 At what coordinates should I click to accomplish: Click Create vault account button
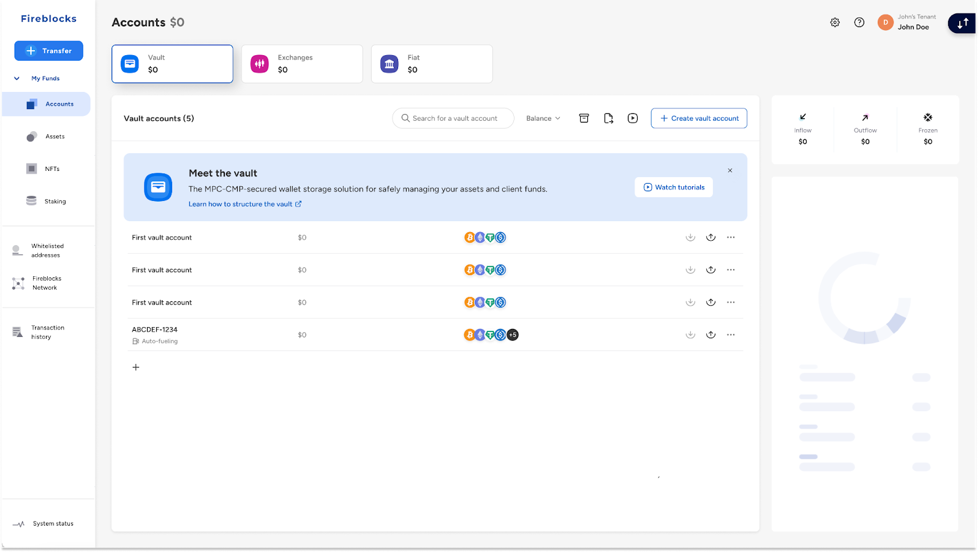[x=699, y=118]
